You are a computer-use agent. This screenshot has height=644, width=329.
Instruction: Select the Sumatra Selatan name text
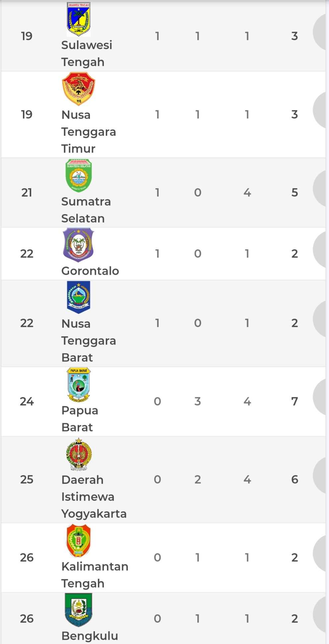pos(86,210)
